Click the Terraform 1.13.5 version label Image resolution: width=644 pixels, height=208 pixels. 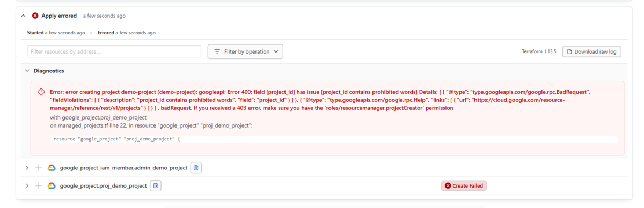tap(539, 52)
